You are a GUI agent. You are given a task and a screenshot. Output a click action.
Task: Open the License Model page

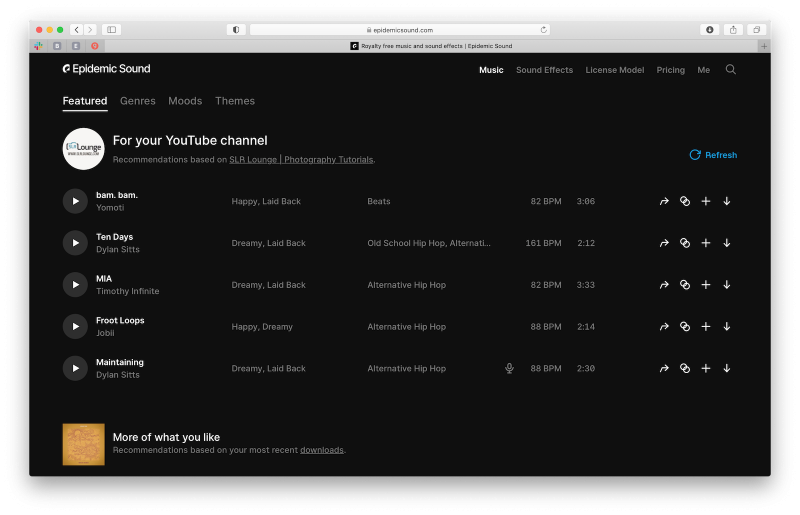(615, 70)
